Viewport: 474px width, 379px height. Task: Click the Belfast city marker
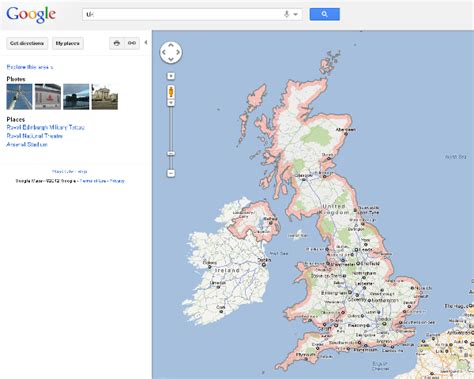point(271,223)
